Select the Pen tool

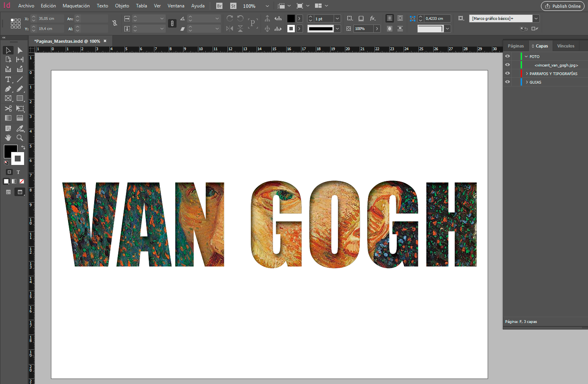[x=8, y=89]
